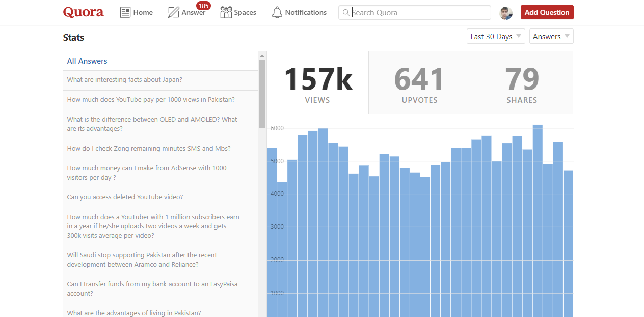Open the Answers filter dropdown
Screen dimensions: 644x317
(x=551, y=36)
